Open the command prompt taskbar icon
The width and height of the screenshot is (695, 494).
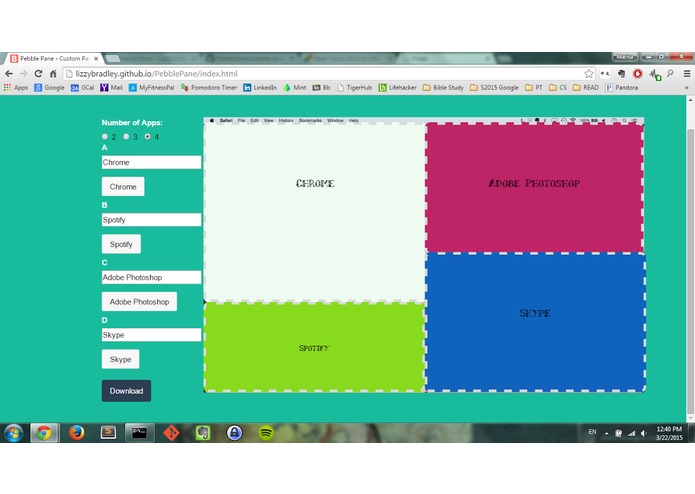click(140, 433)
